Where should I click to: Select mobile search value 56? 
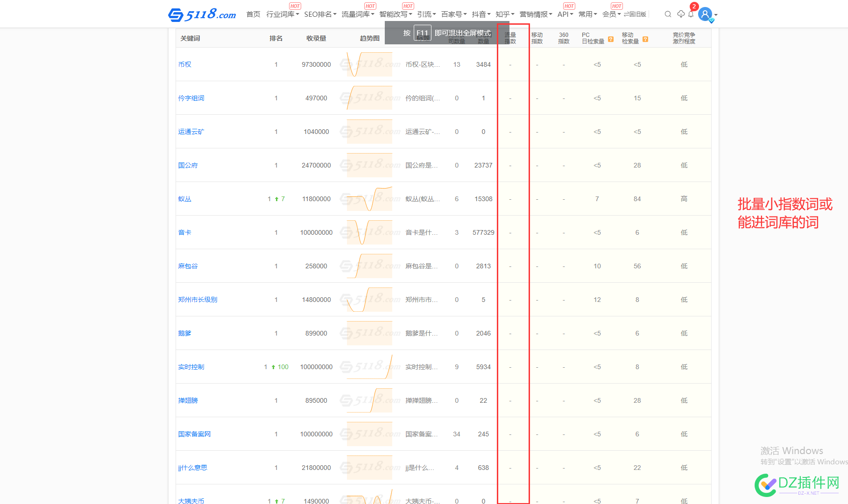point(637,266)
